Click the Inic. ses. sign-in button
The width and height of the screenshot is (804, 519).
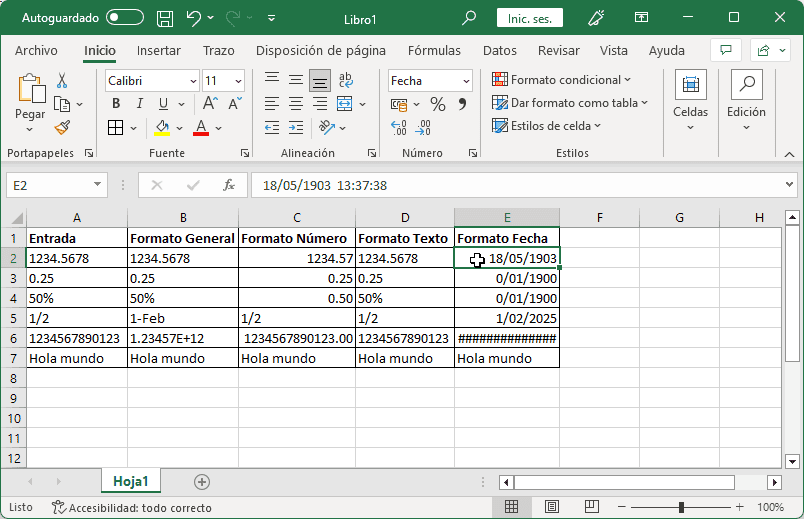[531, 18]
